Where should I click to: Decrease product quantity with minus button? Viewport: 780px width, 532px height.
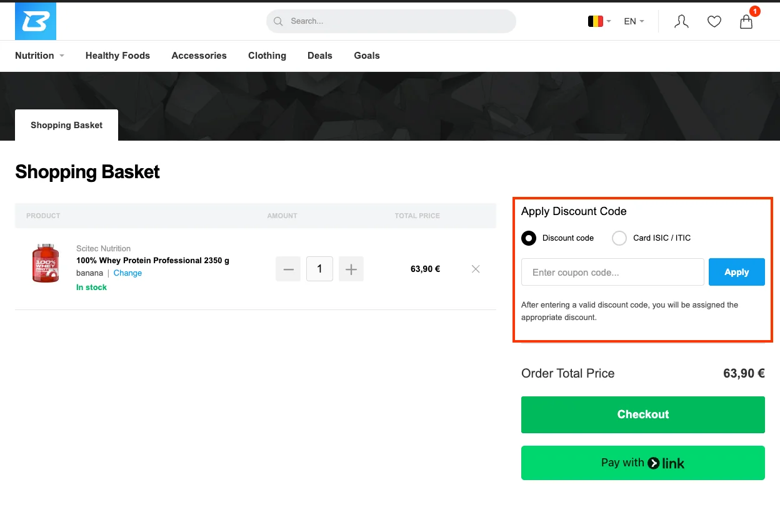pyautogui.click(x=288, y=269)
